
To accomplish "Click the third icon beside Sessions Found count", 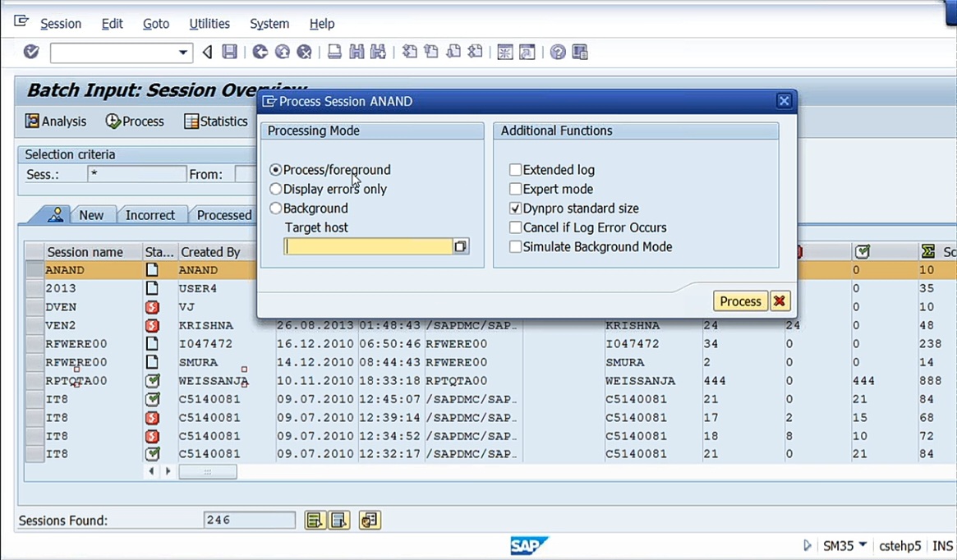I will point(370,521).
